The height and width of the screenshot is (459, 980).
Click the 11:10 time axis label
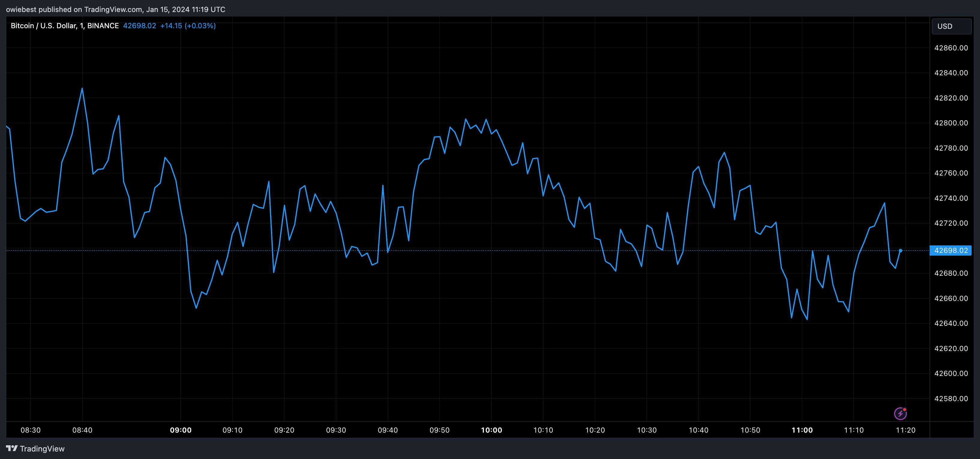click(854, 430)
